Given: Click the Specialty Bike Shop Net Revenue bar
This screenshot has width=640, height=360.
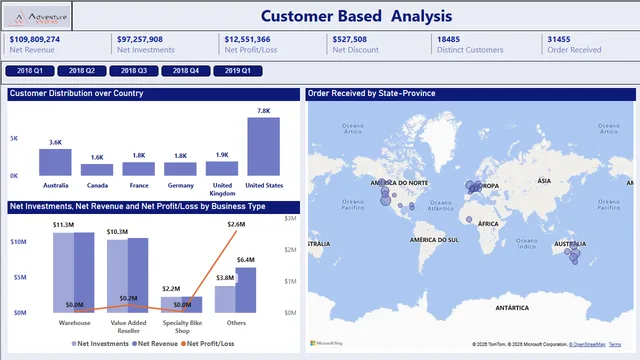Looking at the screenshot, I should [x=192, y=304].
